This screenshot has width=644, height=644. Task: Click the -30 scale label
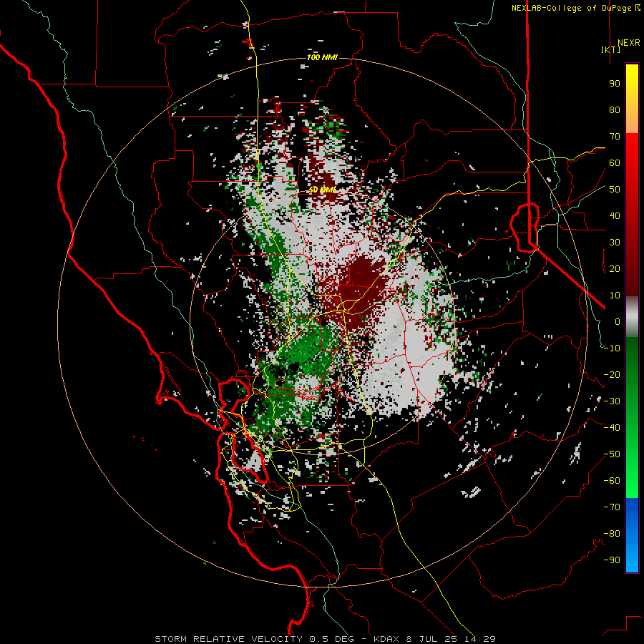click(x=612, y=401)
